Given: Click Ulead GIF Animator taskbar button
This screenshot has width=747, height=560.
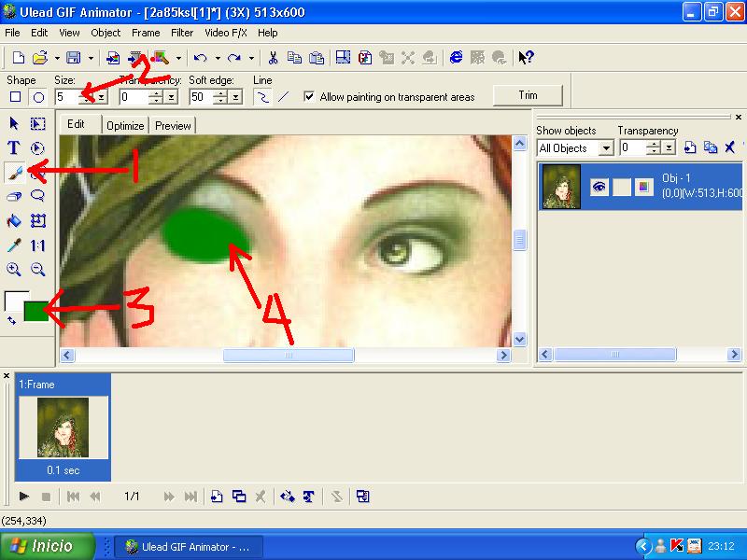Looking at the screenshot, I should (x=188, y=547).
